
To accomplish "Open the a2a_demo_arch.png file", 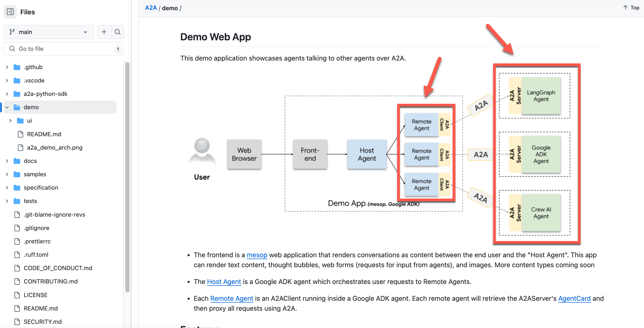I will pos(54,147).
